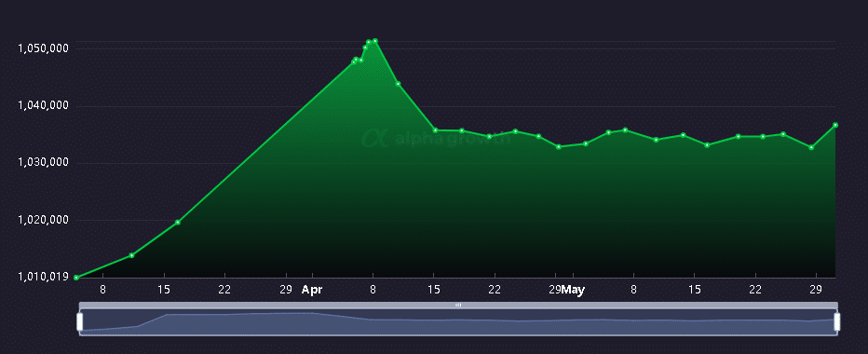Image resolution: width=868 pixels, height=354 pixels.
Task: Click the Apr month label on the x-axis
Action: [312, 290]
